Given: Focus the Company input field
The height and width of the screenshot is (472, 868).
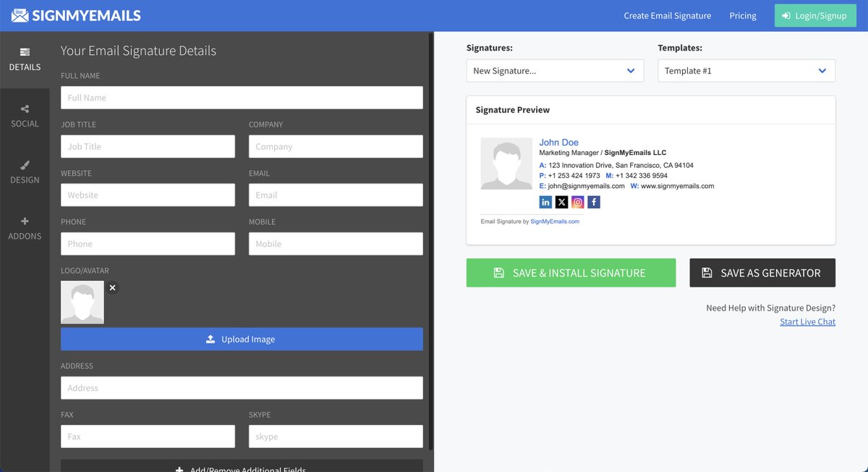Looking at the screenshot, I should (336, 146).
